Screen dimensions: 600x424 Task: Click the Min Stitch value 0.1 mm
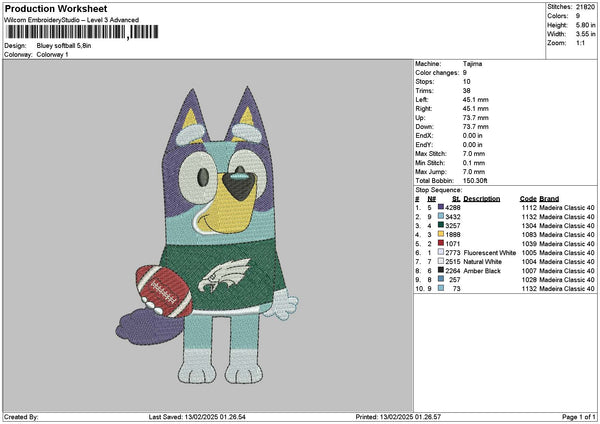[475, 163]
